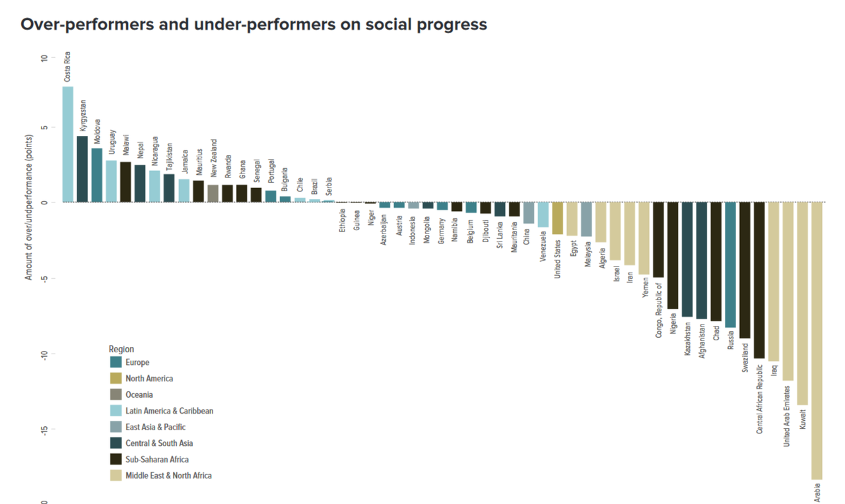
Task: Click the Europe legend color swatch
Action: (116, 362)
